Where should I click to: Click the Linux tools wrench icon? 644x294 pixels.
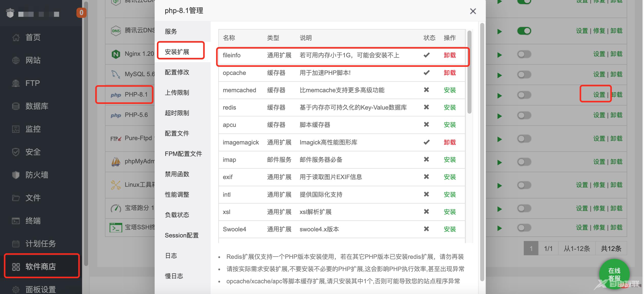pyautogui.click(x=116, y=185)
